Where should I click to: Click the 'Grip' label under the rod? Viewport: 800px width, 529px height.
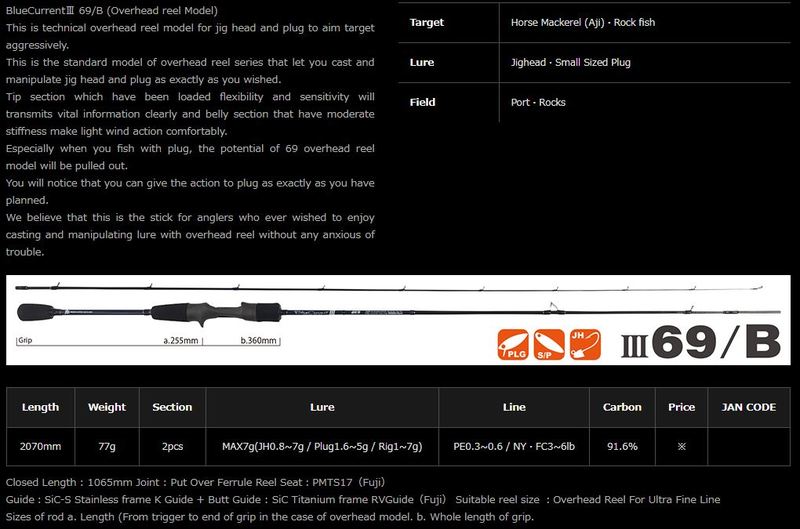(25, 340)
